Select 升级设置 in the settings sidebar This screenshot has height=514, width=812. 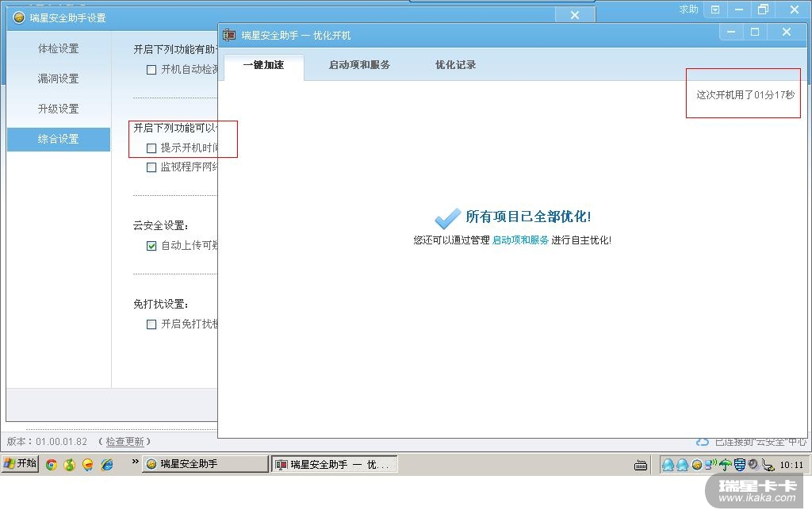[x=59, y=109]
